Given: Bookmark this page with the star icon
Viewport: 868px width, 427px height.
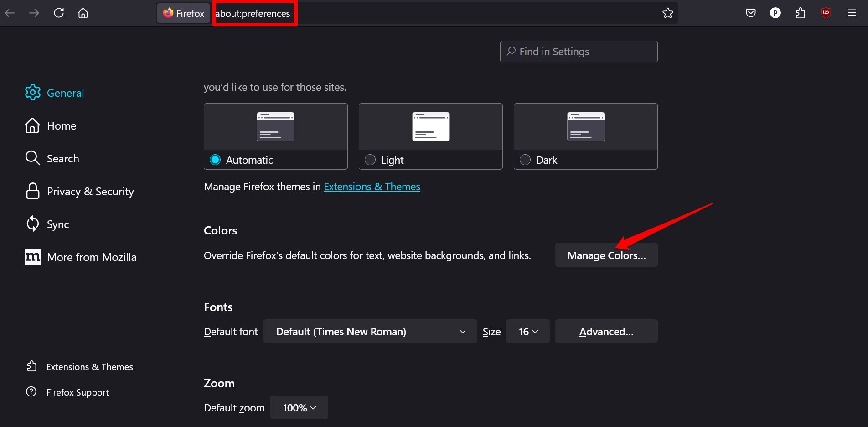Looking at the screenshot, I should coord(668,13).
